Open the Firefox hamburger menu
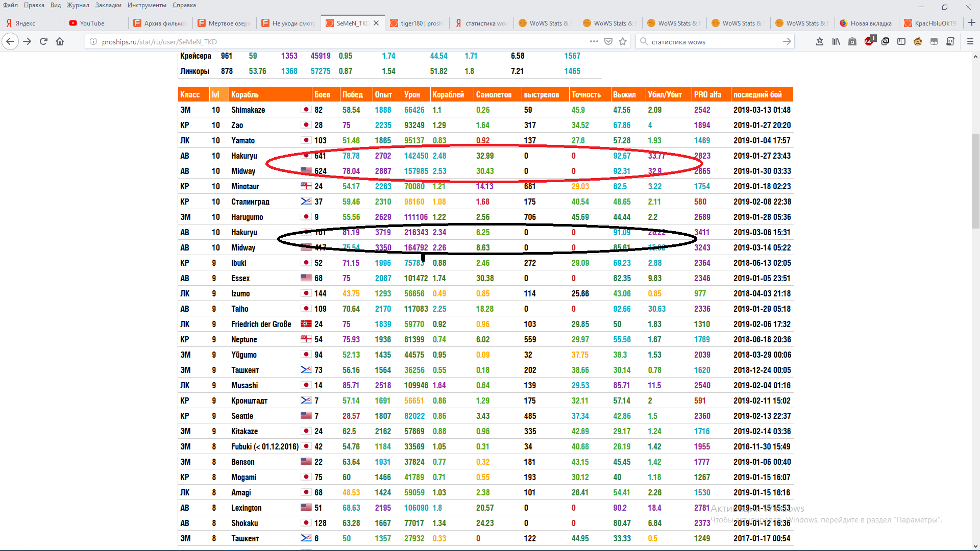This screenshot has width=980, height=551. click(970, 42)
